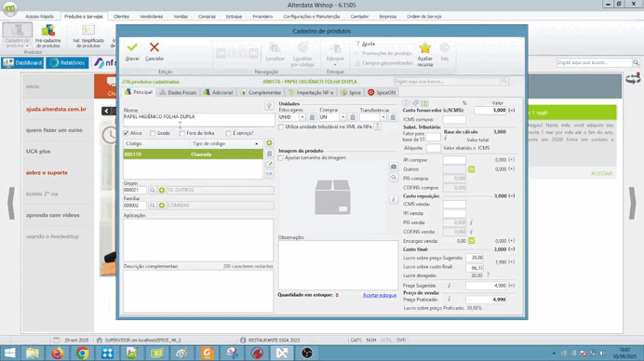Screen dimensions: 644x361
Task: Click the Avaliar recurso star icon
Action: (424, 48)
